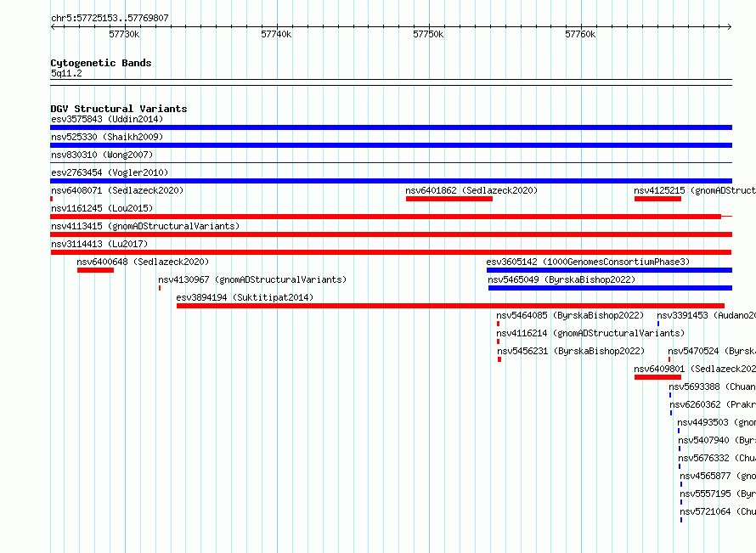756x553 pixels.
Task: Select the nsv6408071 (Sedlazeck2020) label
Action: point(117,190)
